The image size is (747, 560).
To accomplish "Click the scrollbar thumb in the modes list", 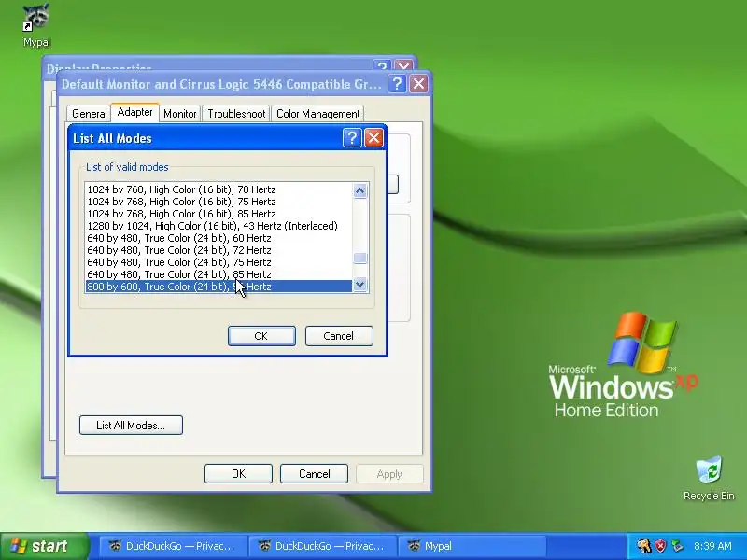I will tap(360, 258).
